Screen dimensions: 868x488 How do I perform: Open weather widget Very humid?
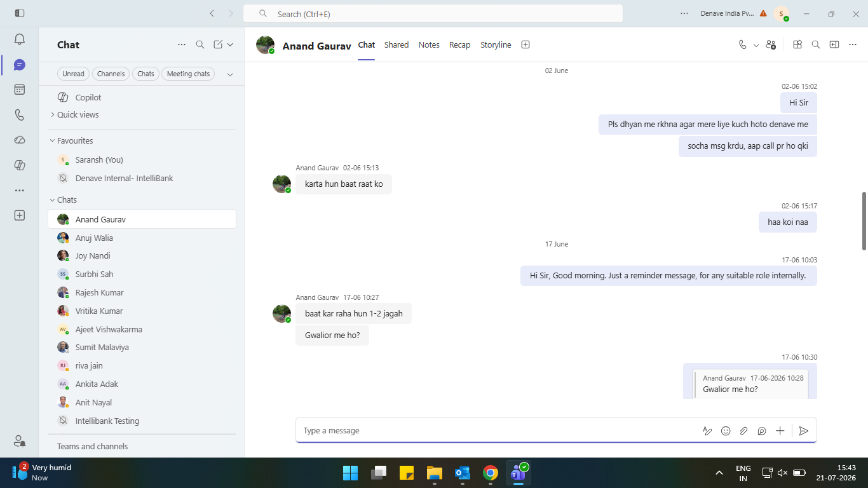41,473
